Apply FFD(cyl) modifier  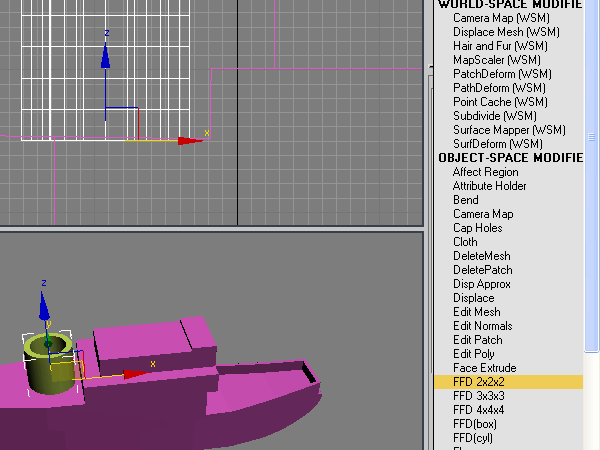473,438
